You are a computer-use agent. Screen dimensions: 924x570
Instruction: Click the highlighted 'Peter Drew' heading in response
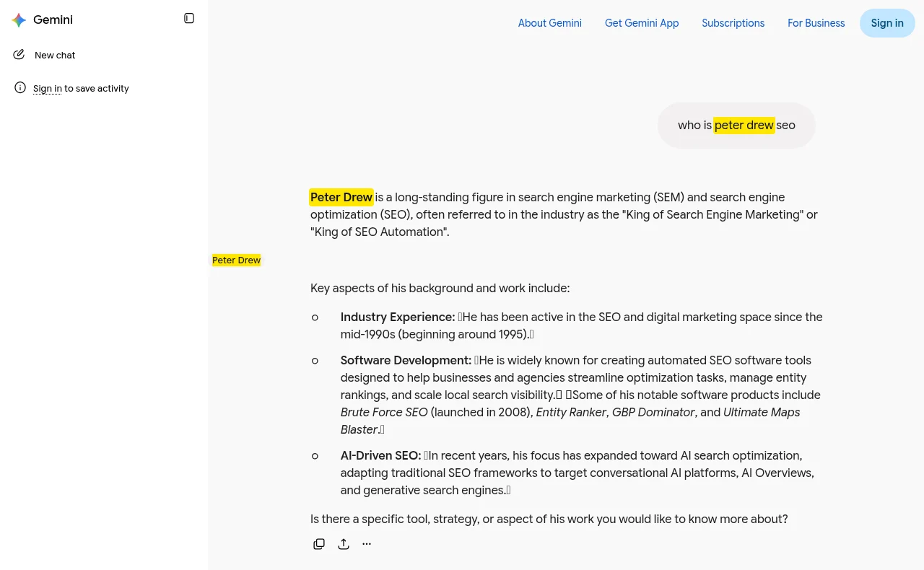click(341, 197)
